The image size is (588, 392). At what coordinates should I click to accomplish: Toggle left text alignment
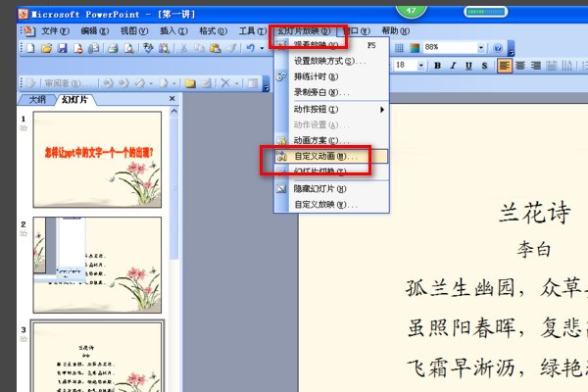click(505, 66)
